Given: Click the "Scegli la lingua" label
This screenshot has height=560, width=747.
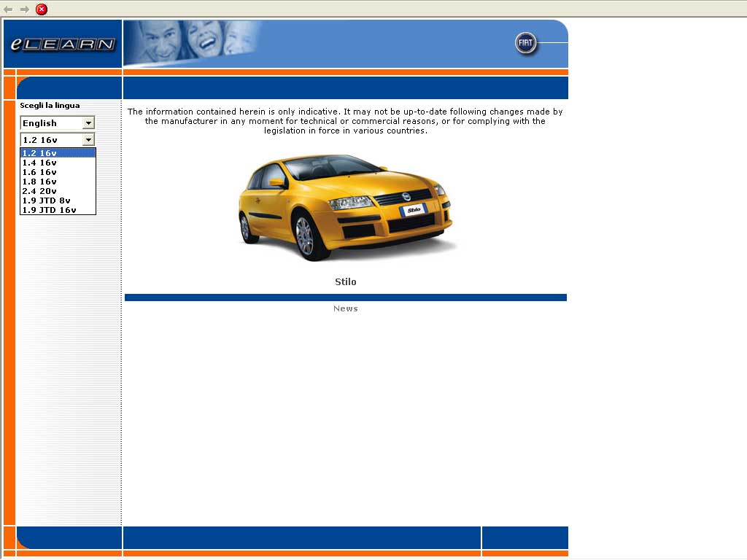Looking at the screenshot, I should pos(50,105).
